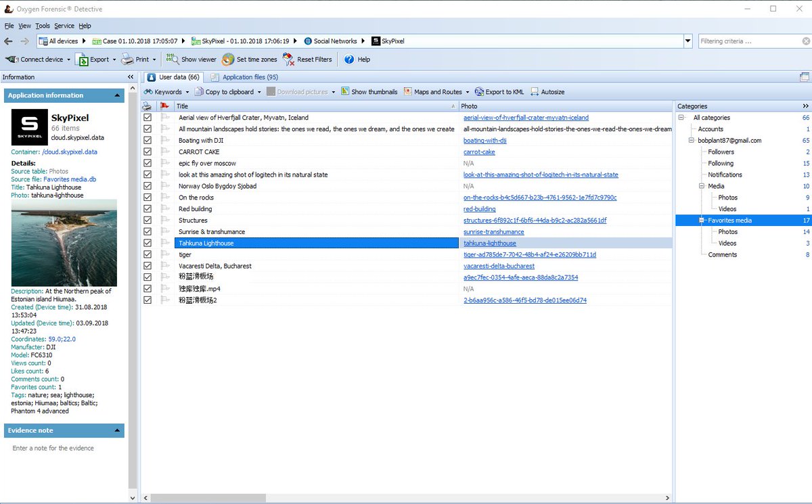
Task: Click the All devices breadcrumb
Action: (58, 41)
